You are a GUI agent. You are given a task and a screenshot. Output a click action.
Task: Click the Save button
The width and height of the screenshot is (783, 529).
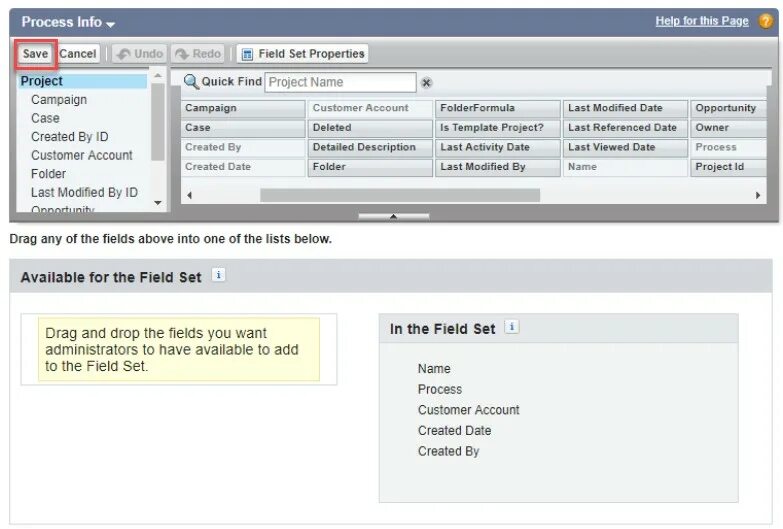(x=35, y=54)
